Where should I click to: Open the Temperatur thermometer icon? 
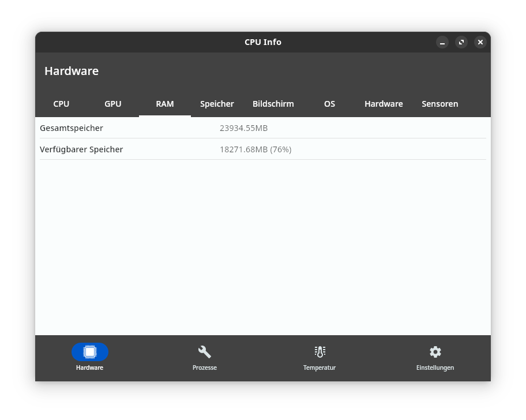point(320,352)
